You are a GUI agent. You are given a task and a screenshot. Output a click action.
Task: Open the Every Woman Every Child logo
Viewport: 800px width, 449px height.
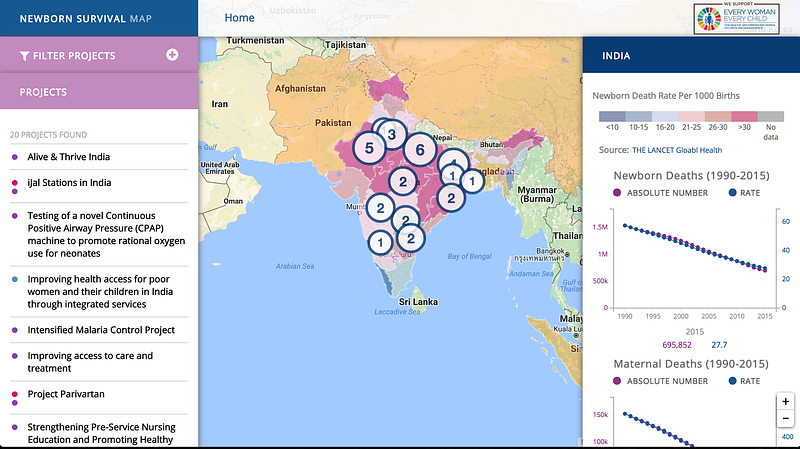(735, 19)
